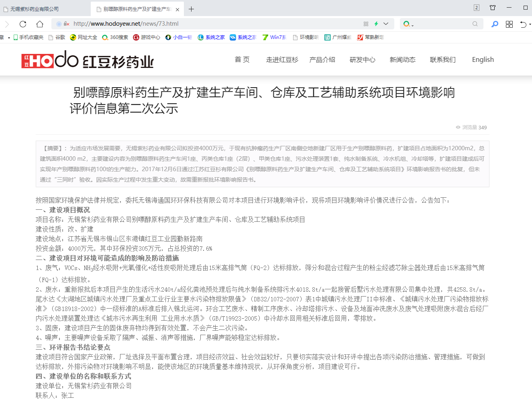Click the article title 别嘌醇原料药生产及扩建
532x399 pixels.
coord(262,100)
